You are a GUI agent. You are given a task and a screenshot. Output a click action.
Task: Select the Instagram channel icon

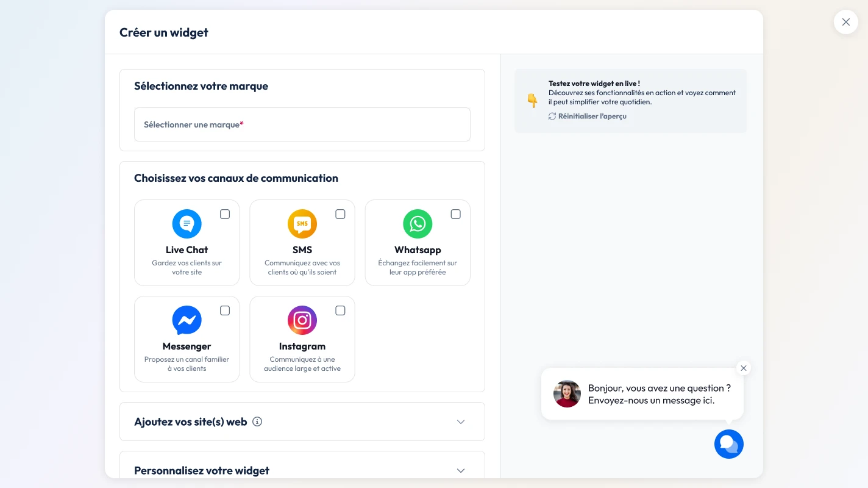coord(302,320)
